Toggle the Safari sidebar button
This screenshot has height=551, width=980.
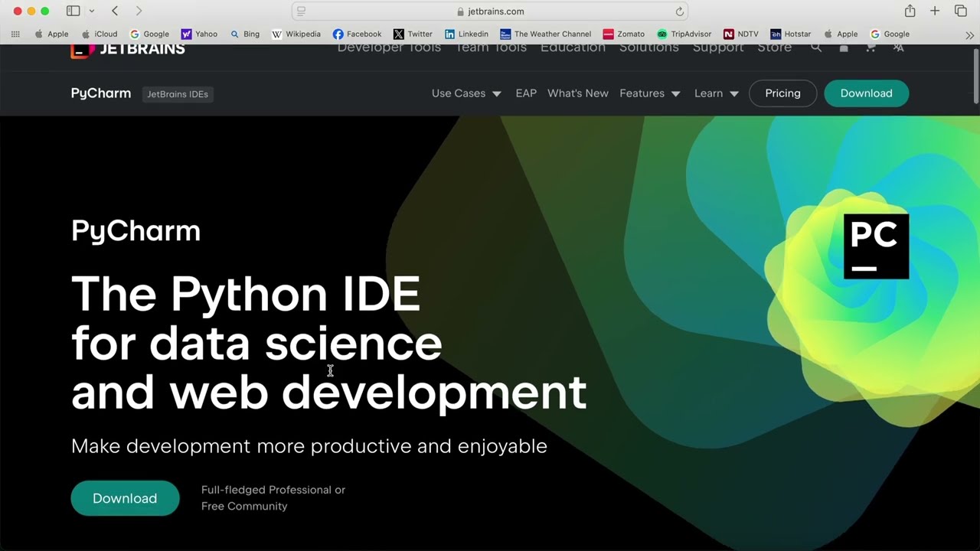tap(73, 11)
